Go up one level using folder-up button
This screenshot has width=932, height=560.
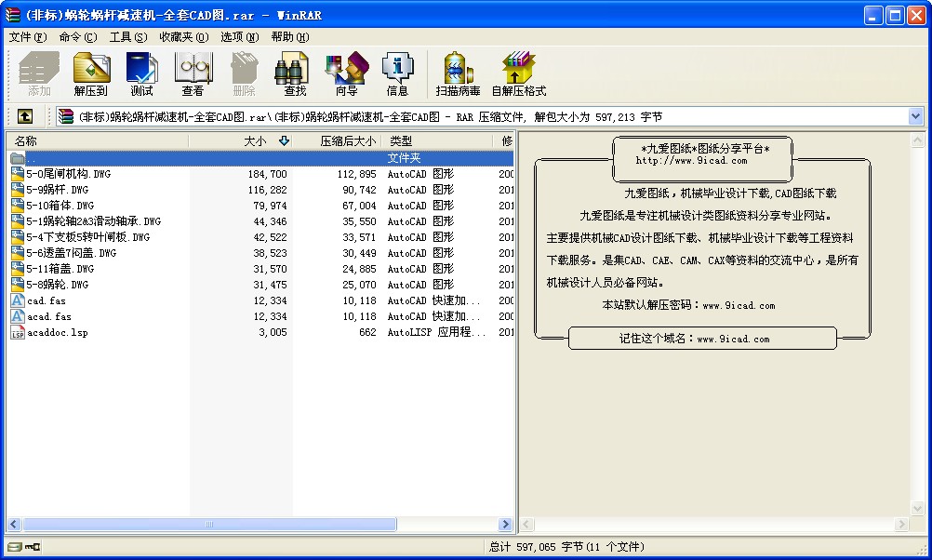click(24, 116)
